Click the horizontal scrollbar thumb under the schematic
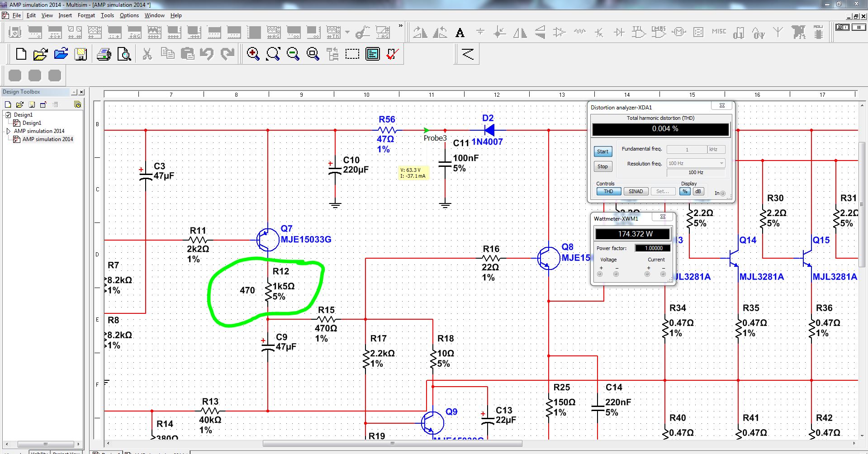The height and width of the screenshot is (454, 868). click(x=393, y=444)
